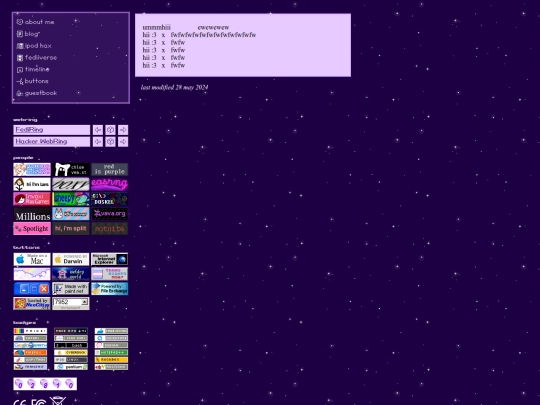Go to previous site in FediRing
Image resolution: width=540 pixels, height=405 pixels.
(x=98, y=130)
